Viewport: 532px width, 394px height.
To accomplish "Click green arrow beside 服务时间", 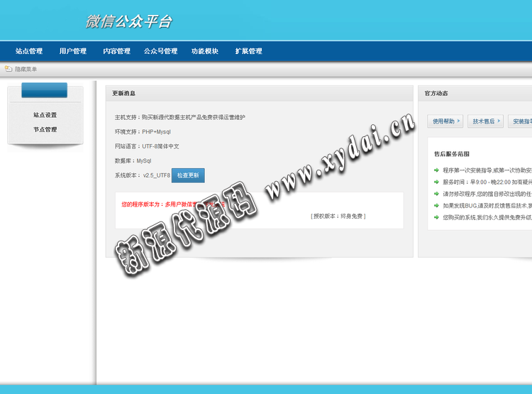I will tap(436, 182).
